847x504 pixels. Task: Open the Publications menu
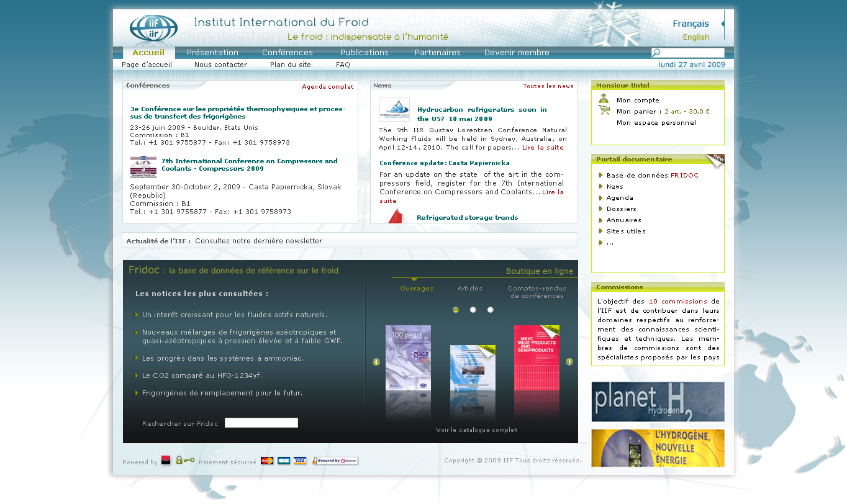pyautogui.click(x=365, y=53)
